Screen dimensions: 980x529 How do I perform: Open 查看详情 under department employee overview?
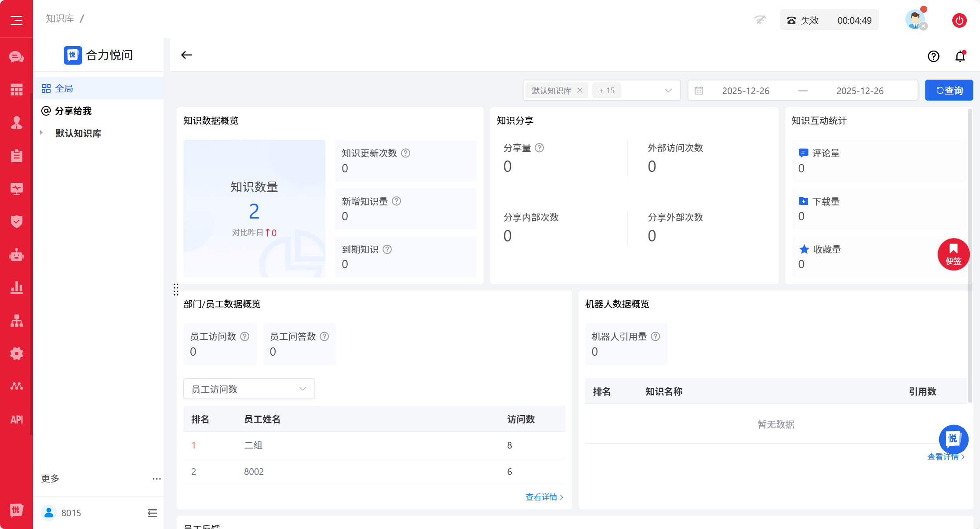pyautogui.click(x=544, y=497)
